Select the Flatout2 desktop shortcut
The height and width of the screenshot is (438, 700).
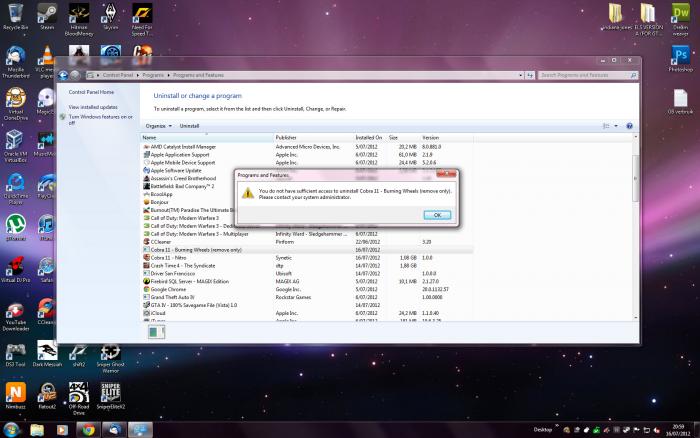click(47, 396)
